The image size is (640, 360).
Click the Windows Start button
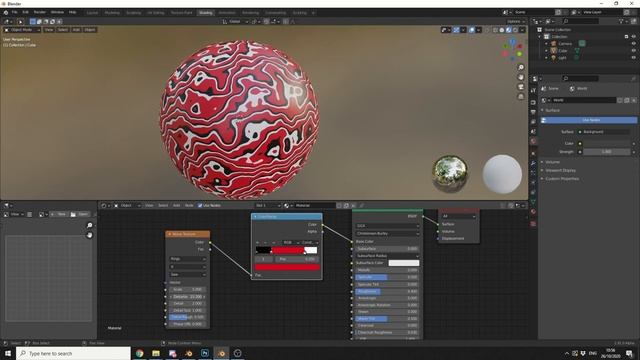click(8, 353)
